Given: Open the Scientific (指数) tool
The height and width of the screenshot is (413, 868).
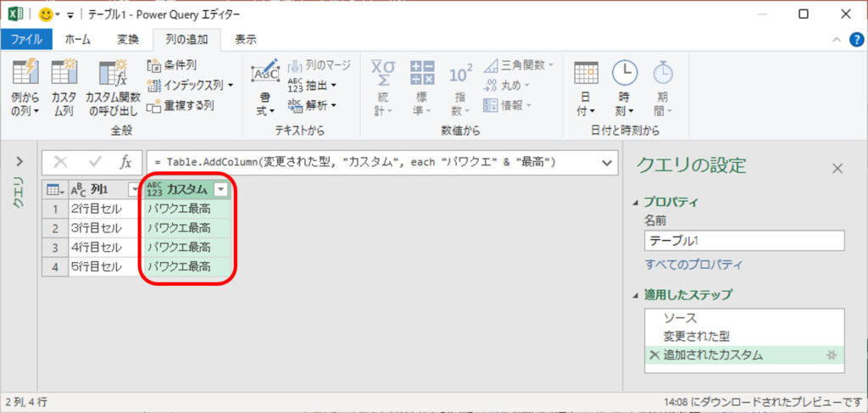Looking at the screenshot, I should pos(460,87).
